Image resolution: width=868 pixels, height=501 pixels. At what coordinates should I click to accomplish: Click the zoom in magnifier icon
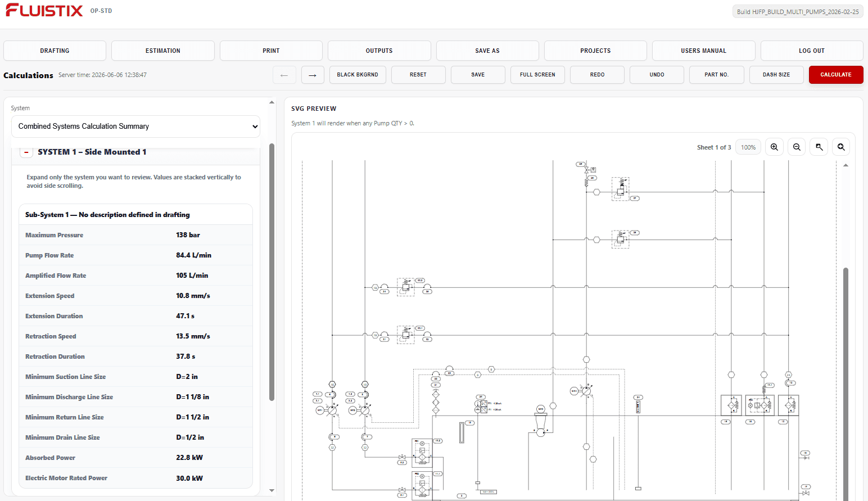point(774,147)
